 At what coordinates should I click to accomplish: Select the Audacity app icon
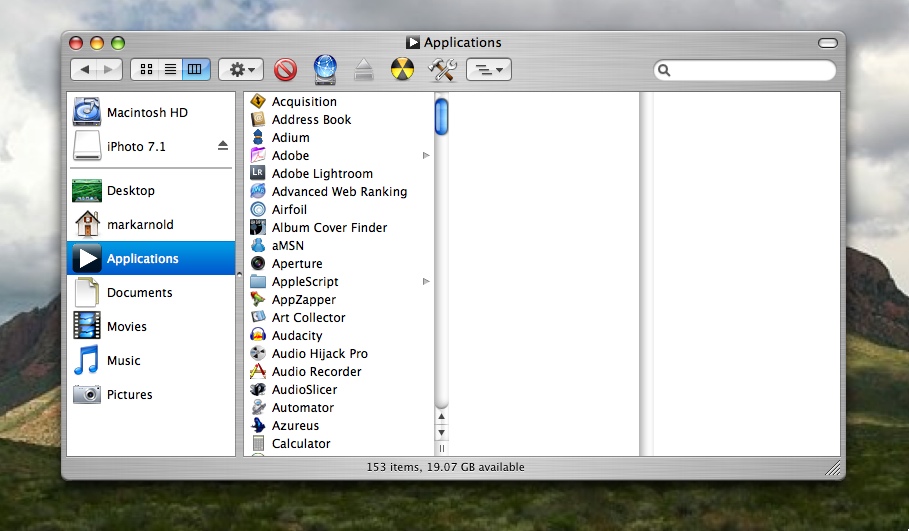pyautogui.click(x=258, y=335)
